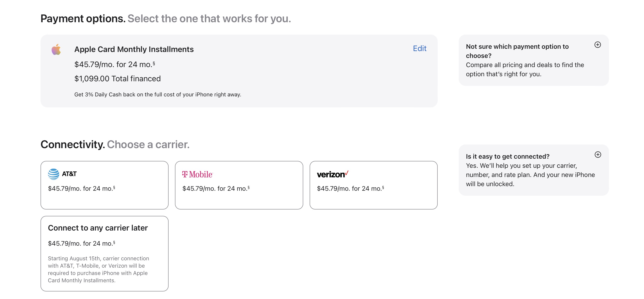Click the Verizon logo with red checkmark
This screenshot has height=299, width=644.
tap(333, 174)
